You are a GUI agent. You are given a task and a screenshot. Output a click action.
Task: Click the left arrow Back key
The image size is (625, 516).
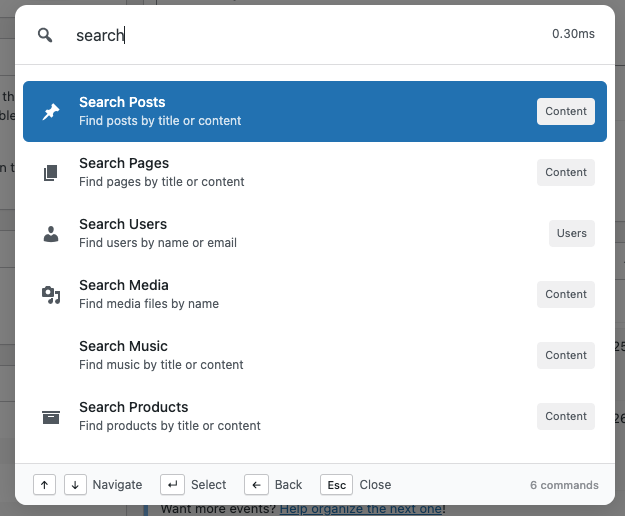click(256, 485)
